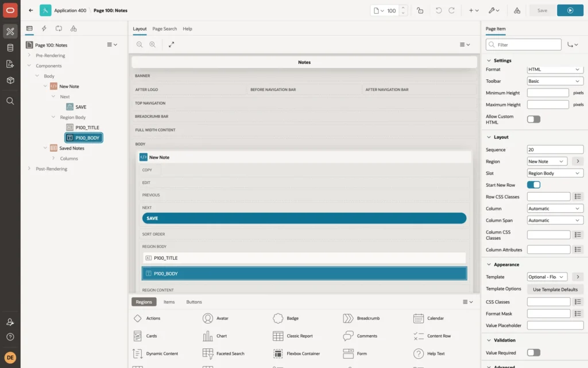Switch gallery to Items tab
The width and height of the screenshot is (588, 368).
pos(169,302)
